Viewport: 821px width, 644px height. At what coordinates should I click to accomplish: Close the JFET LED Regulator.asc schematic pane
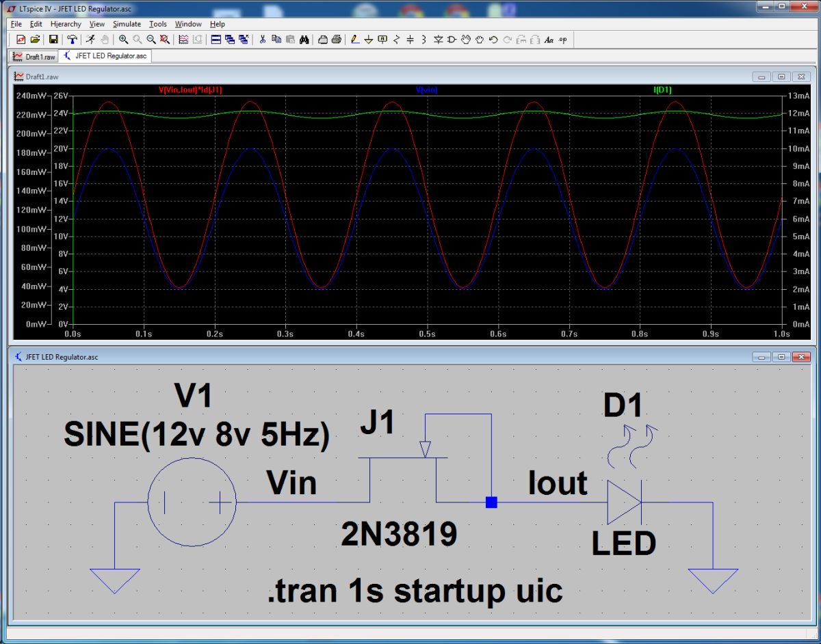(803, 357)
